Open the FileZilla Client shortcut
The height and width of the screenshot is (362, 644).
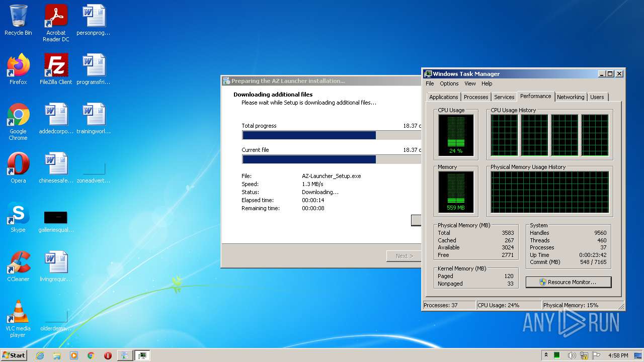(x=56, y=69)
